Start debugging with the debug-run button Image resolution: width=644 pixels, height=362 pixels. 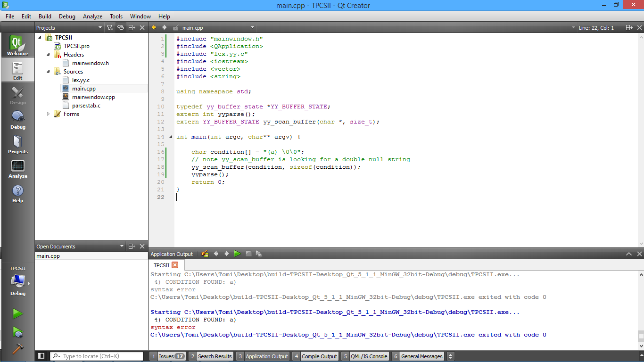[17, 332]
